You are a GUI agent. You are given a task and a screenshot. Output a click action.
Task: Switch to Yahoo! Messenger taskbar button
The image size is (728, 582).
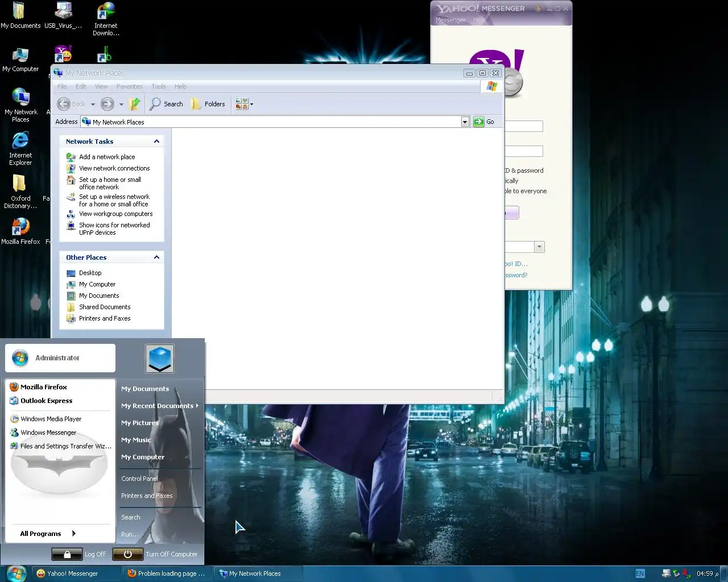tap(76, 573)
